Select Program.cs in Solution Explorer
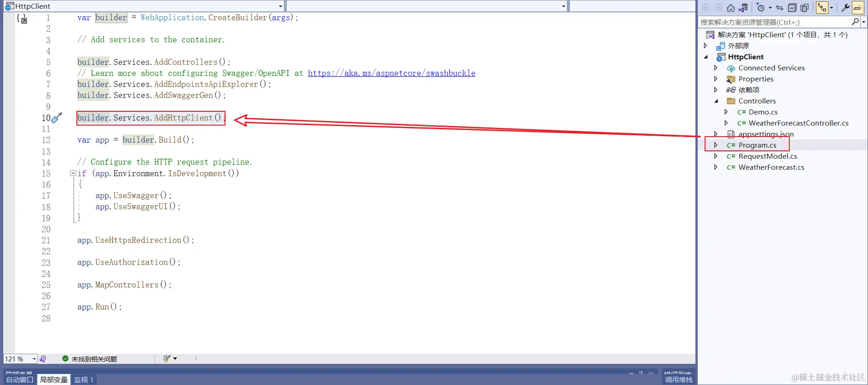Screen dimensions: 868x385 (757, 145)
